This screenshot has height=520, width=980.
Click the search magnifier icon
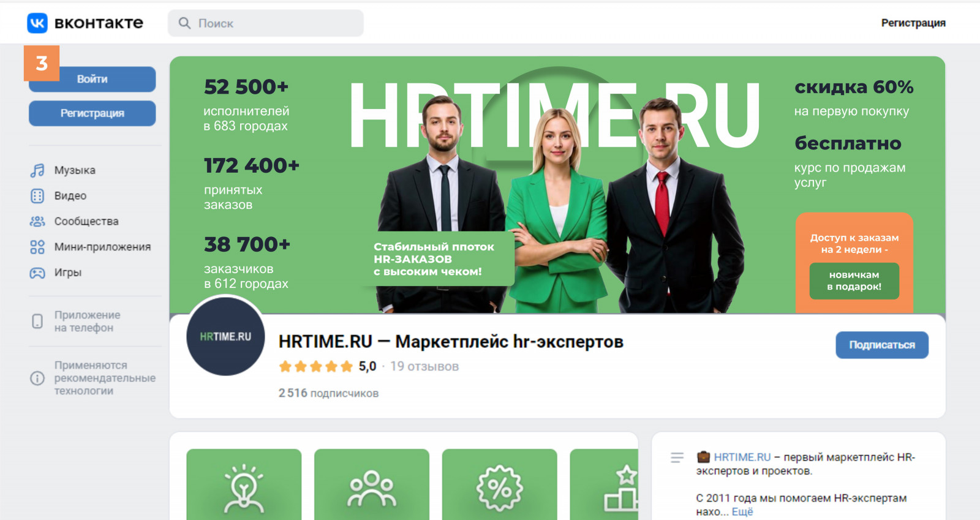tap(184, 23)
